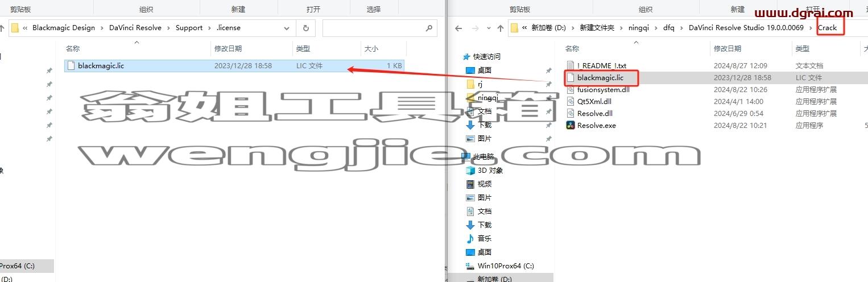Screen dimensions: 868x282
Task: Sort by 名称 column in left window
Action: pyautogui.click(x=73, y=49)
